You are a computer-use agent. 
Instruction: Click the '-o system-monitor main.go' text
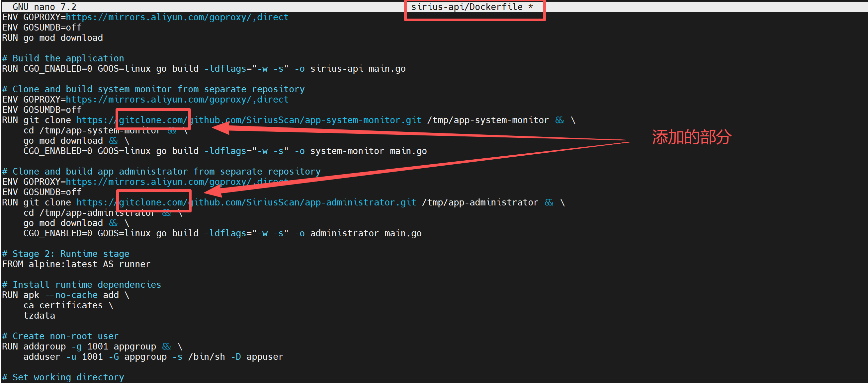[361, 151]
